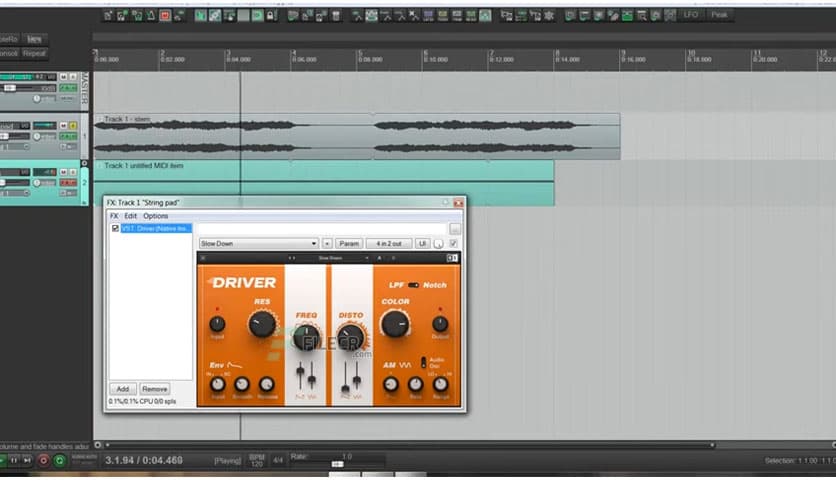
Task: Open track 2 red FX button
Action: pyautogui.click(x=68, y=183)
